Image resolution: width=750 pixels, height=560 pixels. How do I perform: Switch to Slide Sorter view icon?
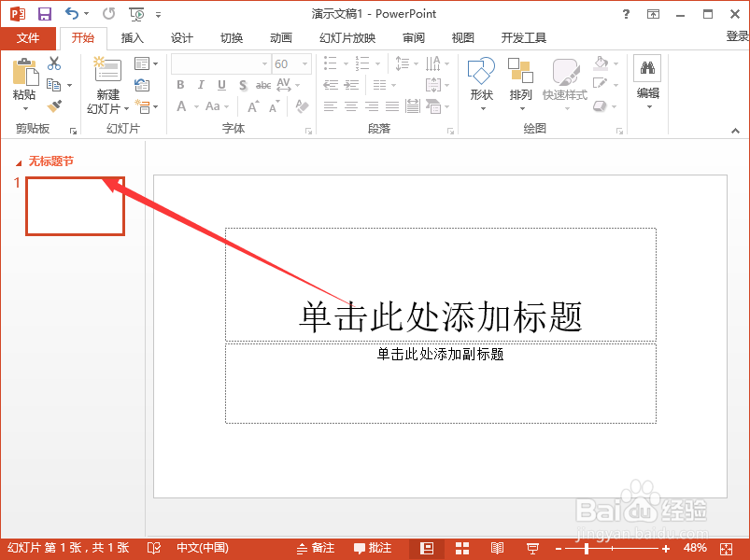[x=461, y=548]
